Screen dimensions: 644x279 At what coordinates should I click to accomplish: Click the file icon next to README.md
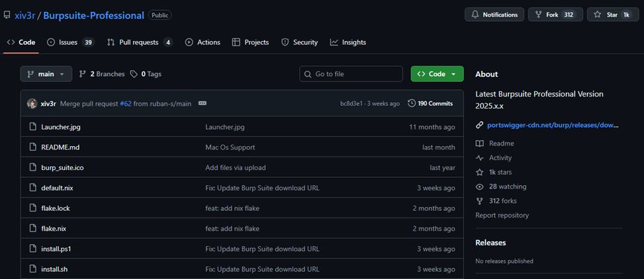point(33,147)
